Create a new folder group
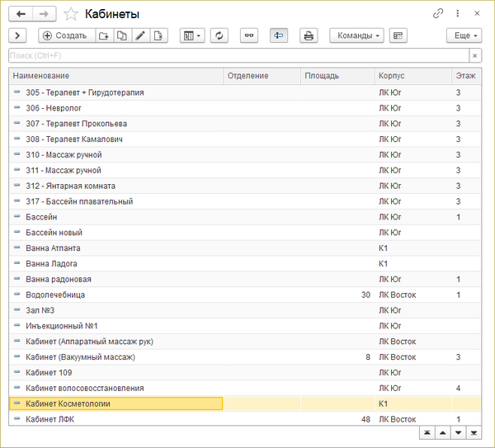495x448 pixels. click(x=103, y=35)
